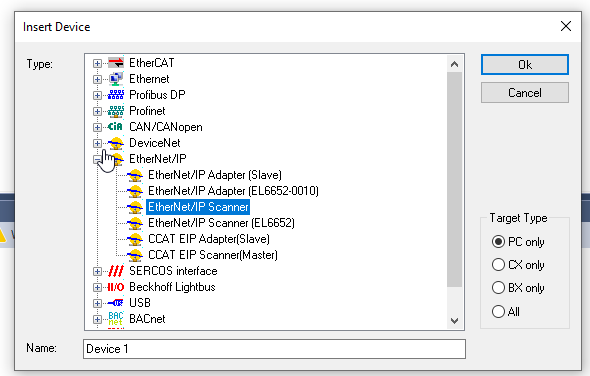Click icon beside CCAT EIP Adapter(Slave)

pos(135,239)
